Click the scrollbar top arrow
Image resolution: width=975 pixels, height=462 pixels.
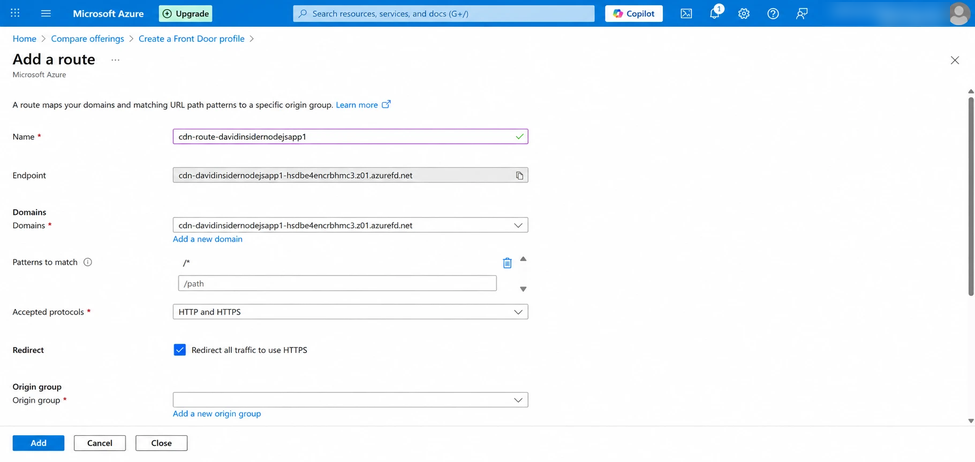click(971, 92)
